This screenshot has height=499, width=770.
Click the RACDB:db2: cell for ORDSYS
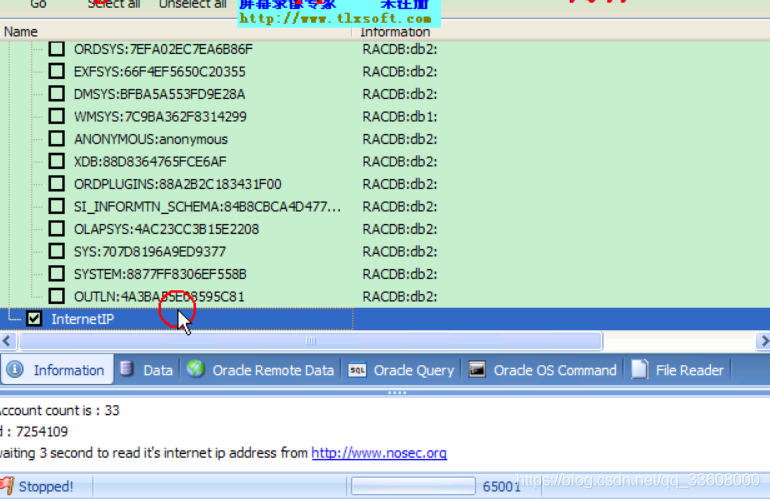click(x=400, y=49)
